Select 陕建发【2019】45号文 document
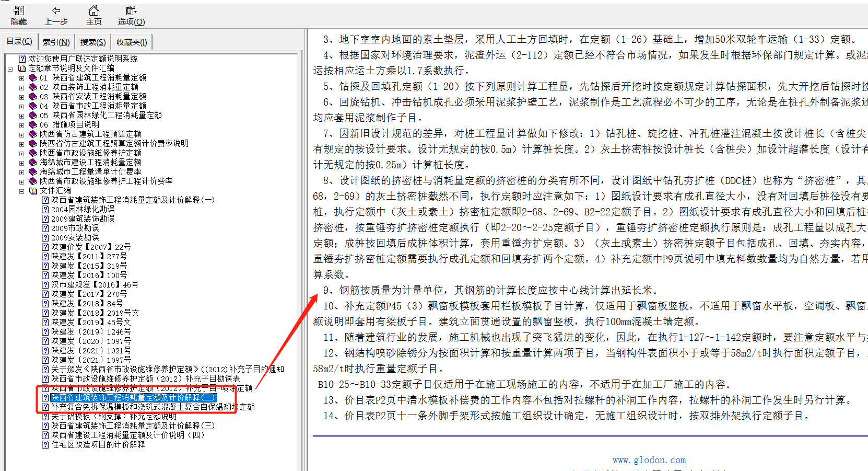 point(91,322)
